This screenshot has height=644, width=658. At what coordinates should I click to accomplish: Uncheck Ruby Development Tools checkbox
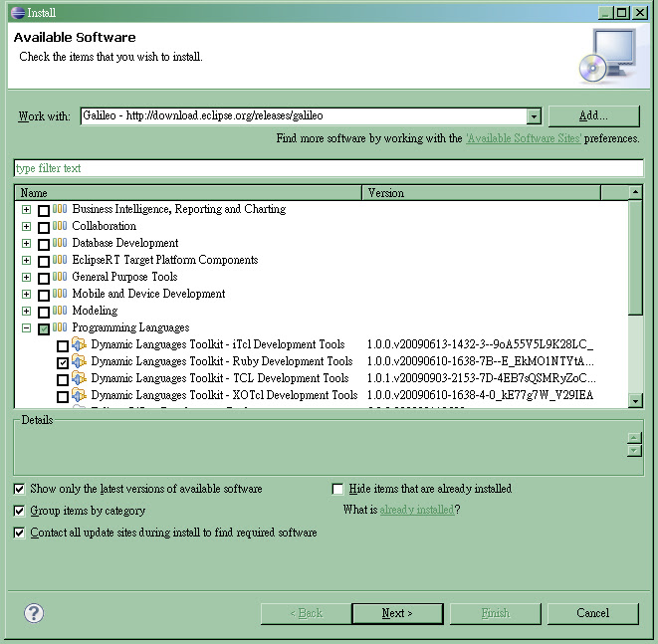pyautogui.click(x=63, y=362)
